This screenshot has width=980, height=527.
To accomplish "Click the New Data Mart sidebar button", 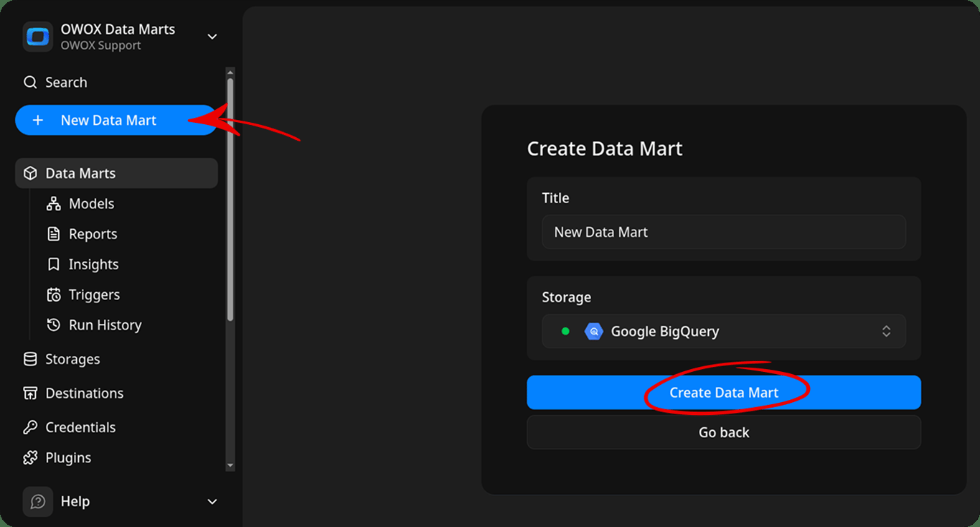I will click(116, 120).
